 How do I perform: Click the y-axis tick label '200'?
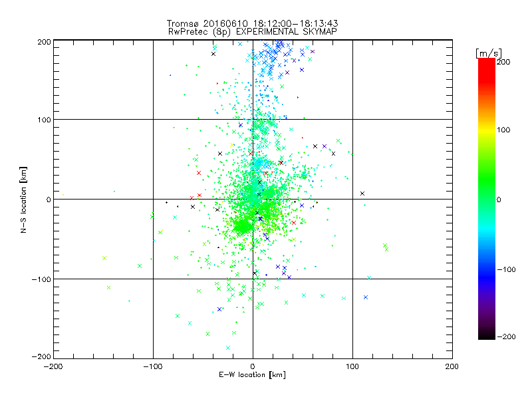coord(44,42)
